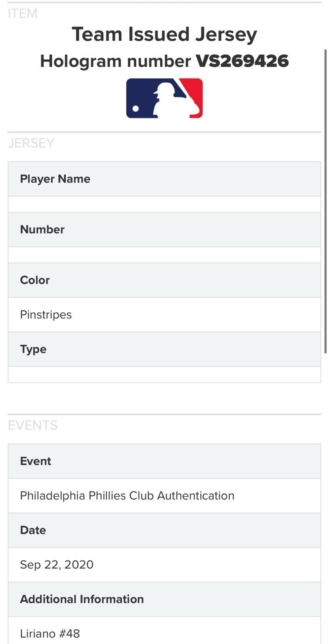Click the Additional Information header row
329x644 pixels.
pos(164,599)
